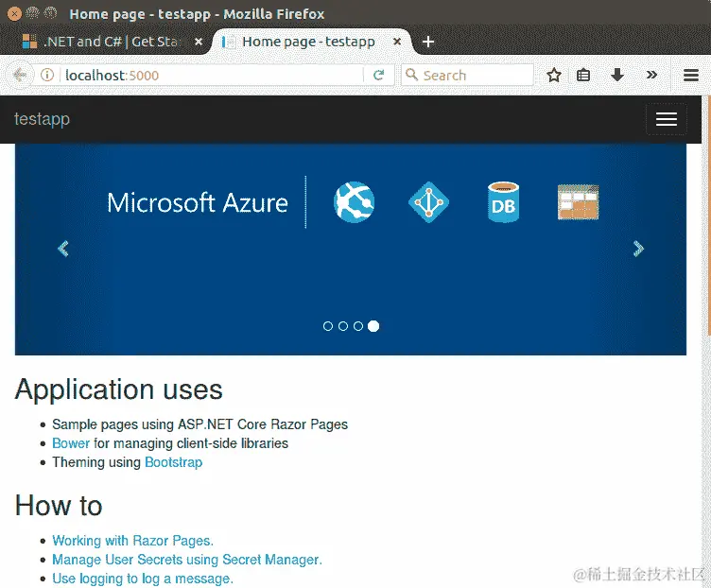Advance to next carousel slide

[638, 249]
